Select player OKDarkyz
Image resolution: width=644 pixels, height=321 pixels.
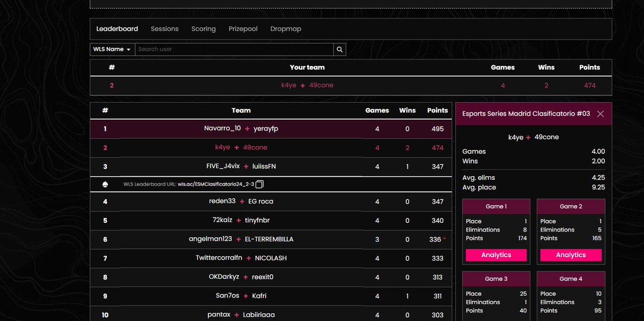[x=224, y=277]
